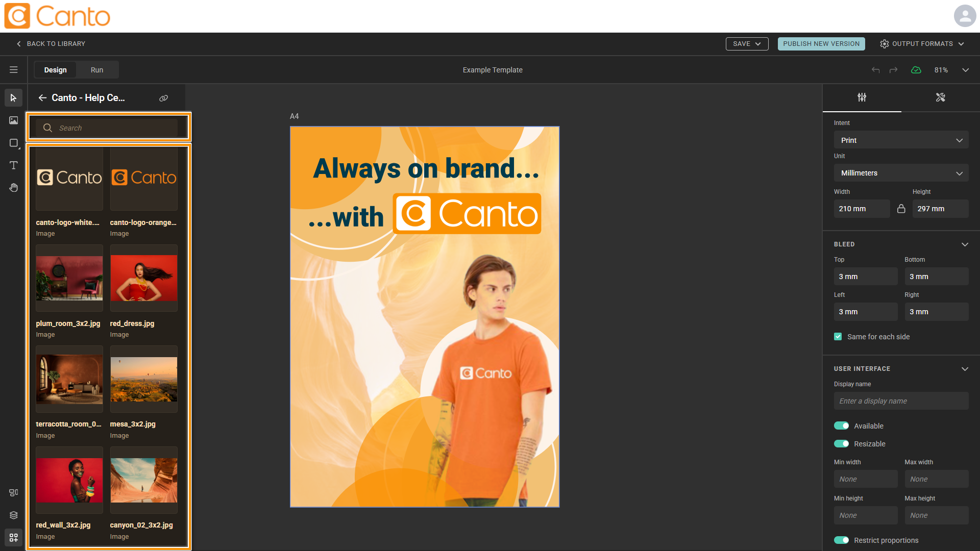The height and width of the screenshot is (551, 980).
Task: Open the hamburger menu
Action: 13,70
